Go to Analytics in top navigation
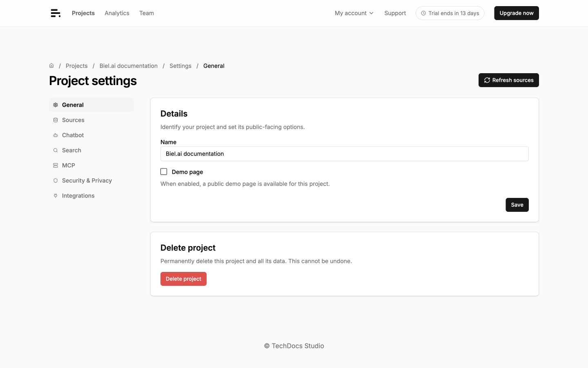Viewport: 588px width, 368px height. pos(117,13)
